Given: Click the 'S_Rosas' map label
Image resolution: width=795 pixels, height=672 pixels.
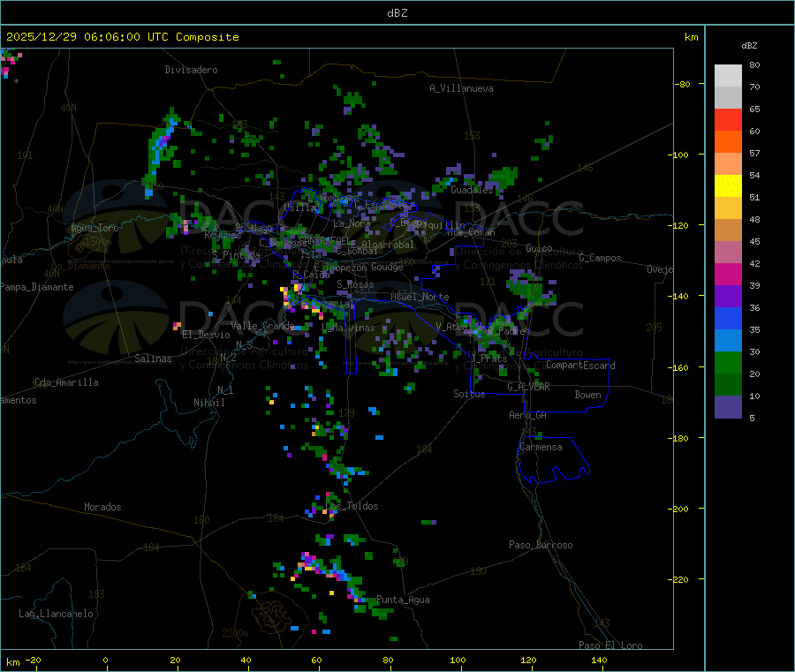Looking at the screenshot, I should (x=355, y=285).
